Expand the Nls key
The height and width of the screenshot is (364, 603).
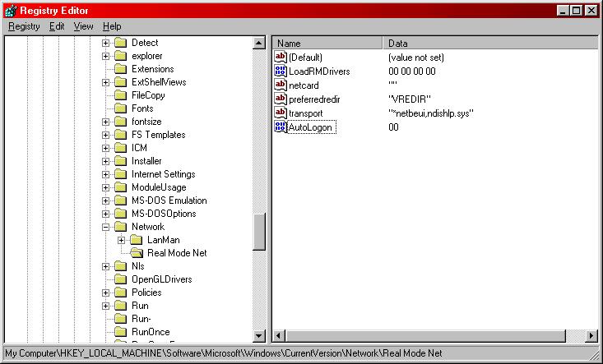105,266
